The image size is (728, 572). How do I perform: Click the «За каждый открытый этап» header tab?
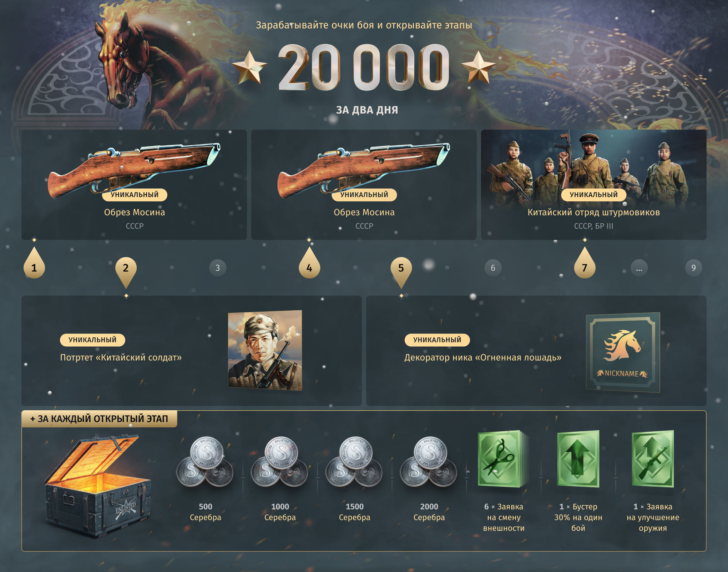coord(99,419)
